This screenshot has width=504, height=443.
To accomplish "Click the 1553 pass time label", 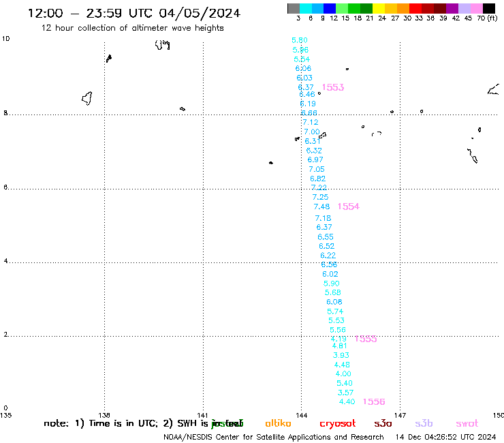I will click(333, 87).
